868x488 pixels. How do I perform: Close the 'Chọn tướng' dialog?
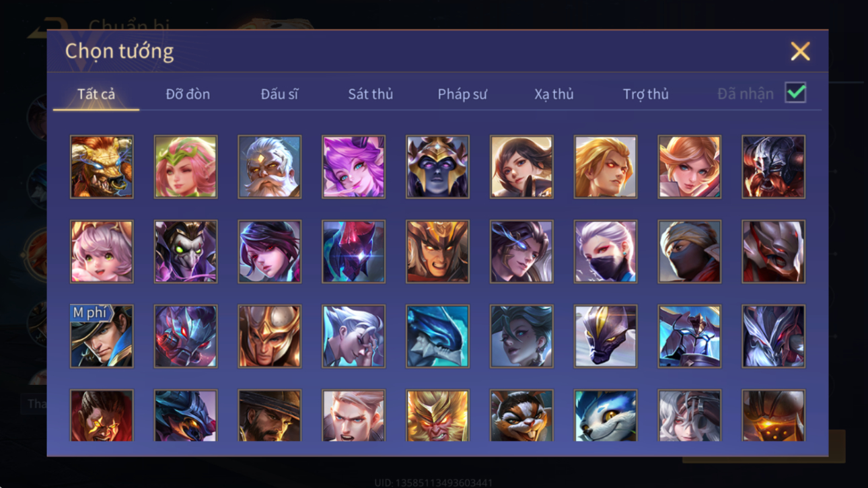coord(800,51)
